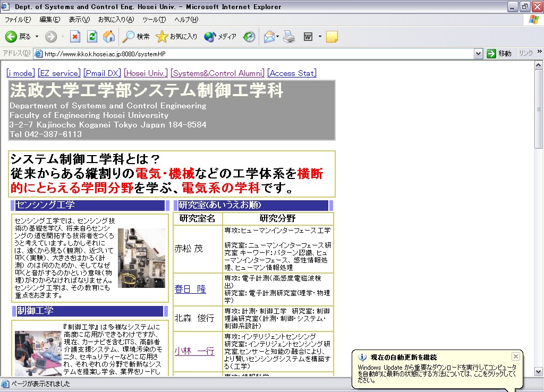Open the [Pmail DX] link
The height and width of the screenshot is (392, 544).
(102, 73)
